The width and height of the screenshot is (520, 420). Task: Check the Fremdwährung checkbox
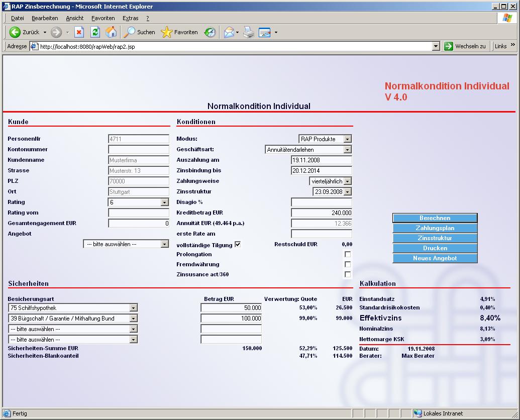348,264
